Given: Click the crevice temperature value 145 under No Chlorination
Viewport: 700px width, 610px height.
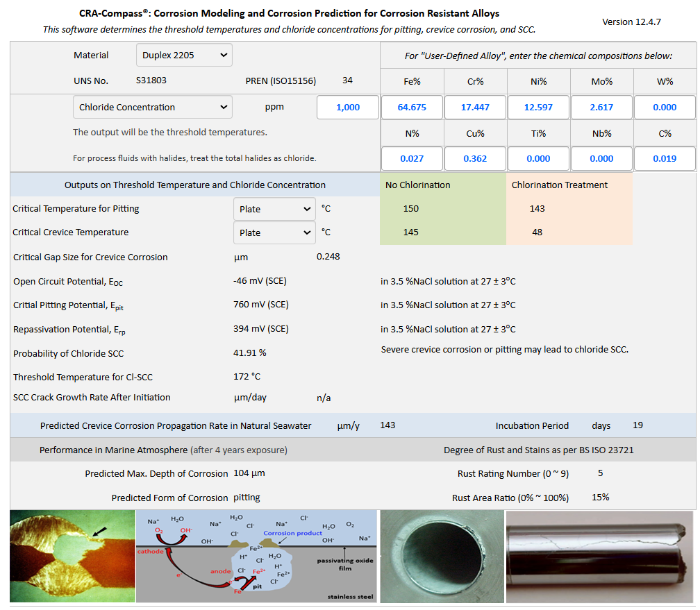Looking at the screenshot, I should click(410, 232).
